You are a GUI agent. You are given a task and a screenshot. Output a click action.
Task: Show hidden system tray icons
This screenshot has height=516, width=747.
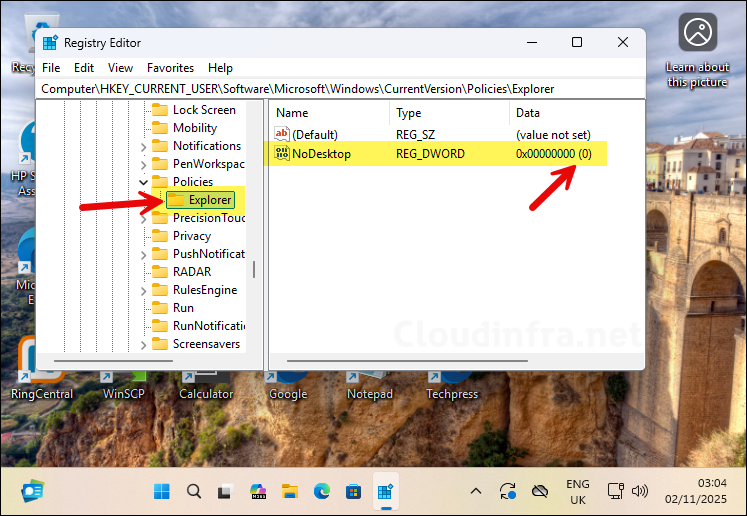click(x=476, y=491)
